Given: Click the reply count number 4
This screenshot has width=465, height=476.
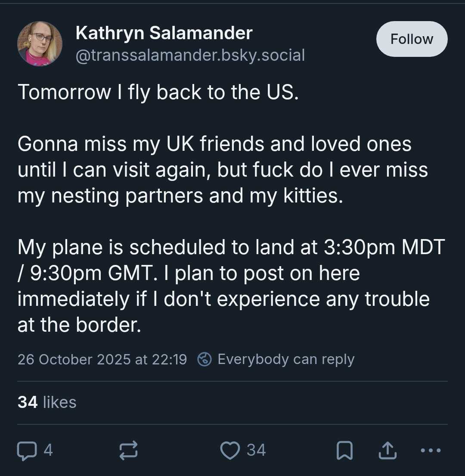Looking at the screenshot, I should click(x=48, y=450).
